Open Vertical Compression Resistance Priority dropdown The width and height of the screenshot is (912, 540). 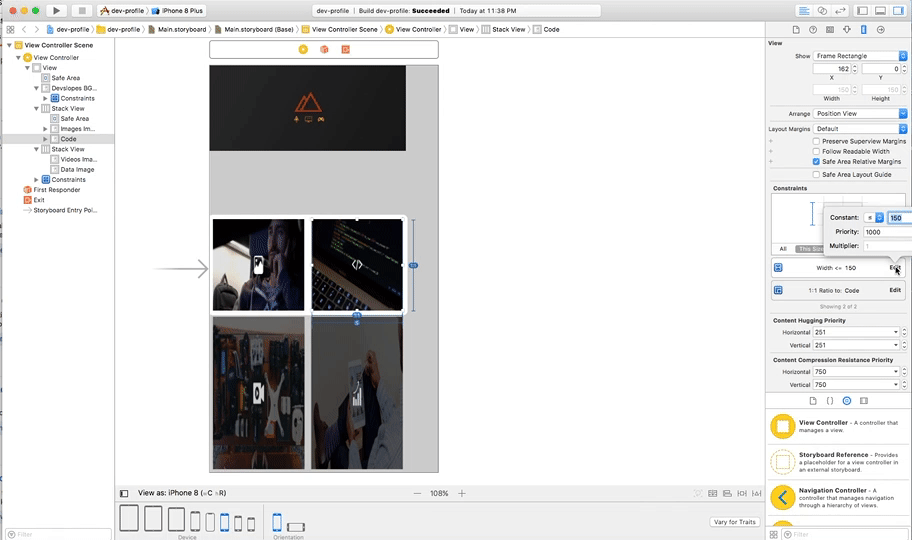pyautogui.click(x=856, y=385)
